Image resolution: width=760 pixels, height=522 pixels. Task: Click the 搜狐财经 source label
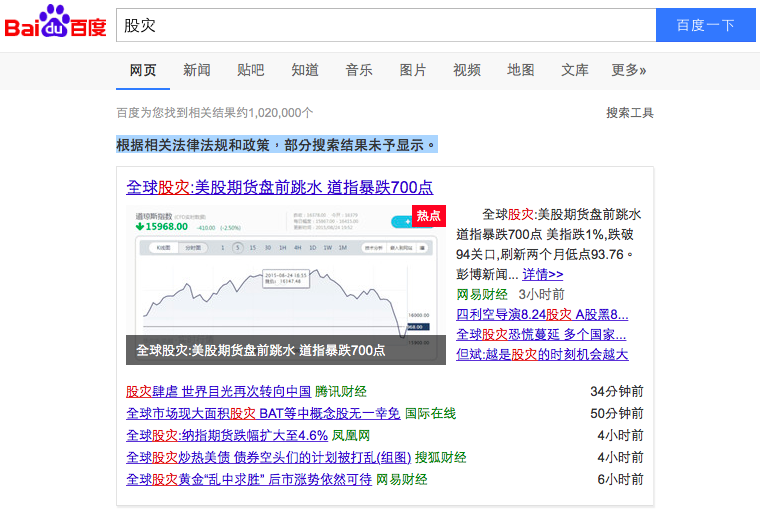click(441, 458)
